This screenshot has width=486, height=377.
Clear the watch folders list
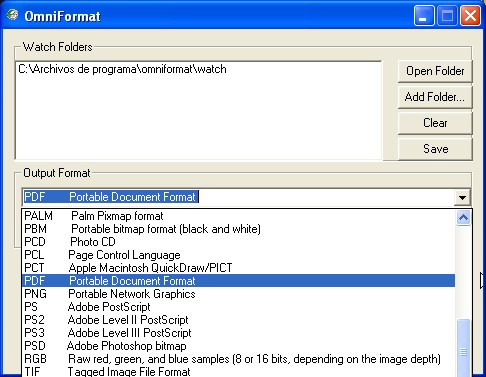coord(435,123)
